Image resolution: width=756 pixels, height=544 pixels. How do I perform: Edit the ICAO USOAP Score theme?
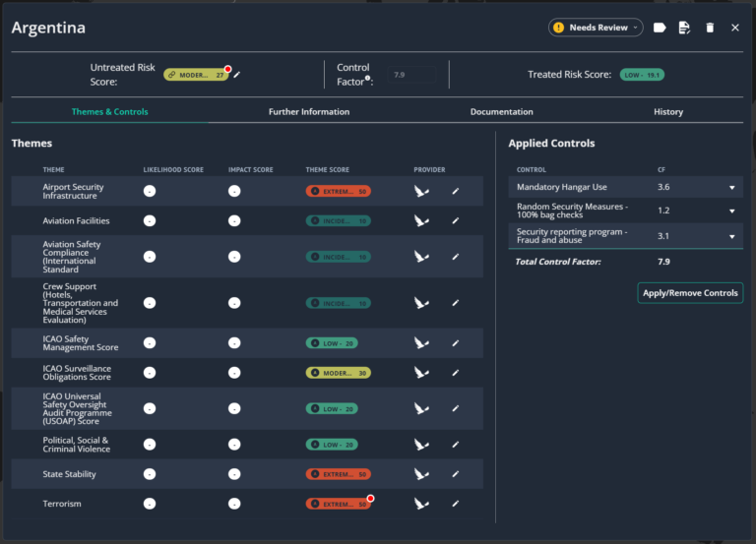(455, 408)
